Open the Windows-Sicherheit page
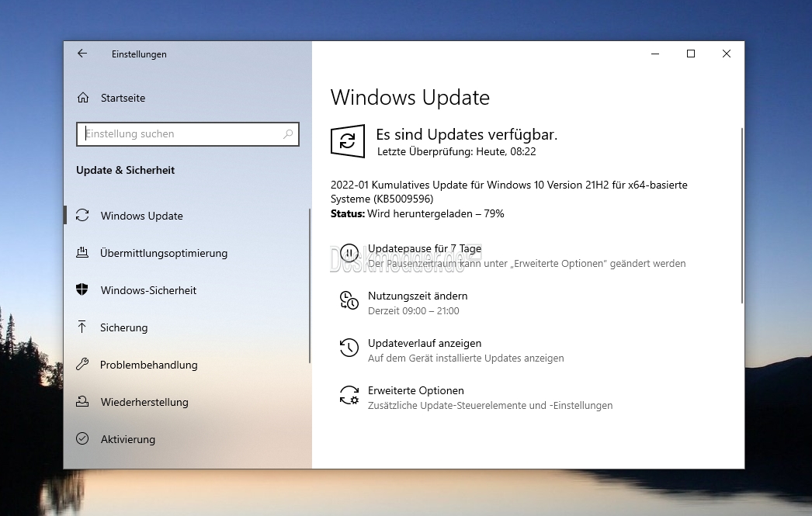 [148, 290]
